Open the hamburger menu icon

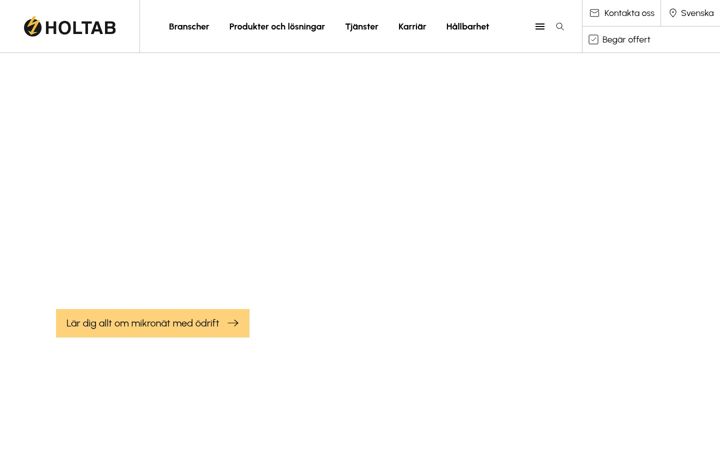tap(540, 27)
